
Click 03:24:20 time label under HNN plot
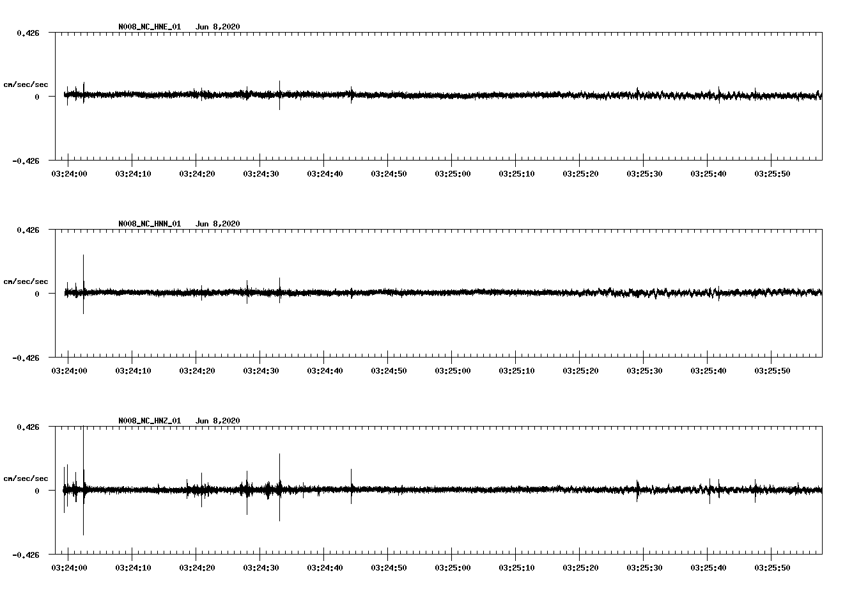click(196, 371)
